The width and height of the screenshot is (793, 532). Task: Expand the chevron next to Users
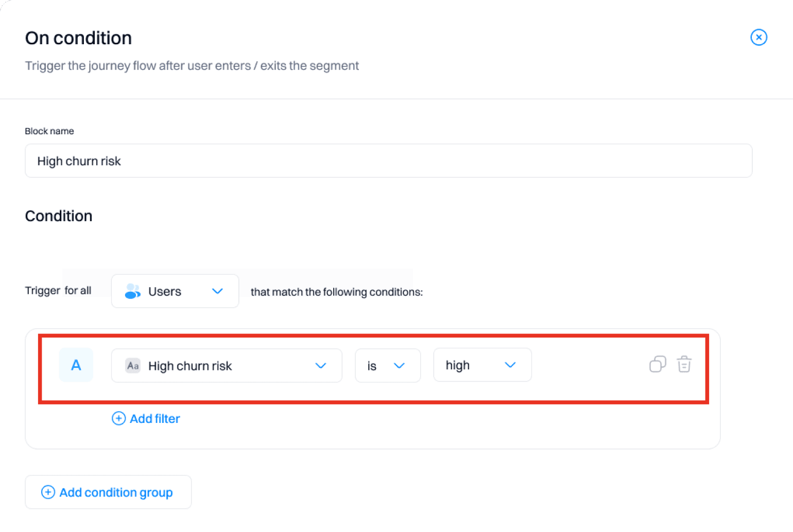[217, 291]
